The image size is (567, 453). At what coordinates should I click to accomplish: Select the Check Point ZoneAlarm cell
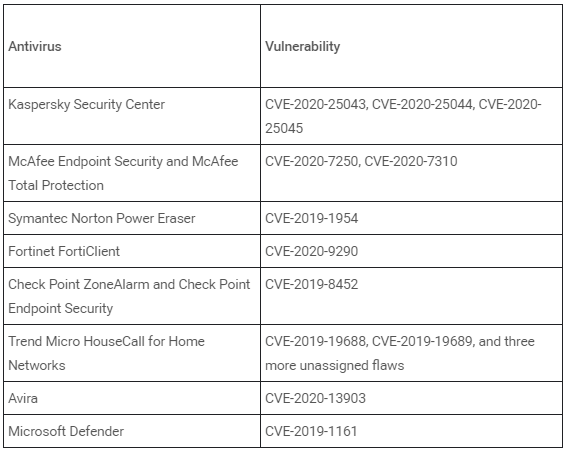pos(132,296)
